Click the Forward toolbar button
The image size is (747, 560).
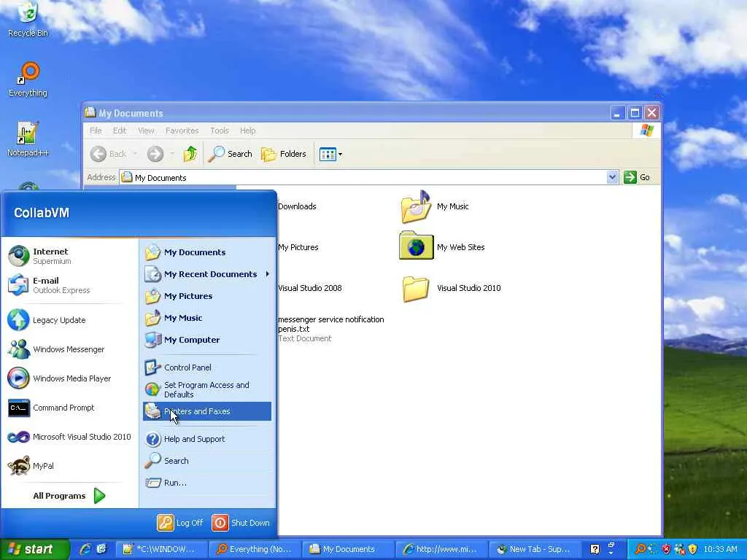pyautogui.click(x=155, y=154)
